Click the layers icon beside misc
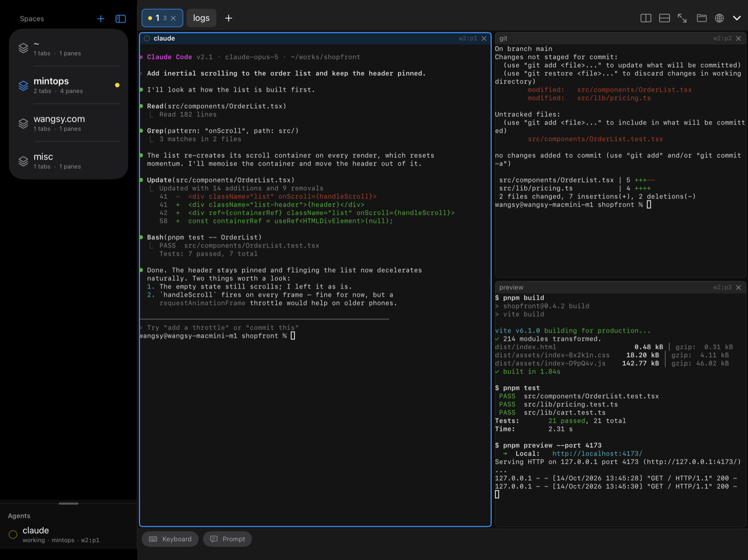The width and height of the screenshot is (748, 560). coord(24,161)
